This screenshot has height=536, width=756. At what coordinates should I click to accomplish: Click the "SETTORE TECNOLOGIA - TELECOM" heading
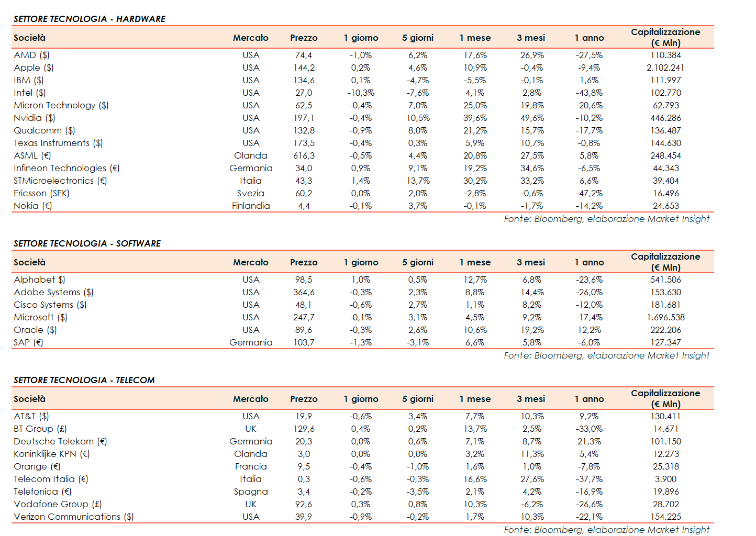[84, 380]
